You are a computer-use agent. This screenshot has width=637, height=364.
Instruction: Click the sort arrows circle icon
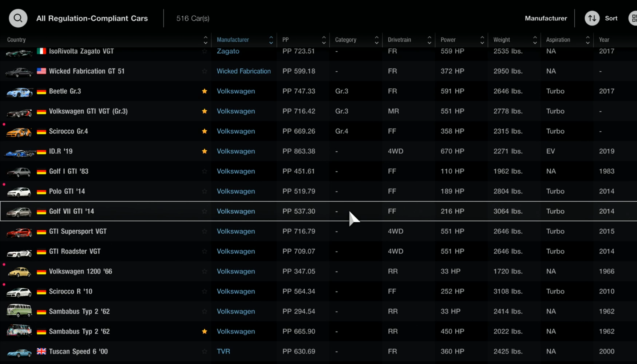click(x=592, y=18)
